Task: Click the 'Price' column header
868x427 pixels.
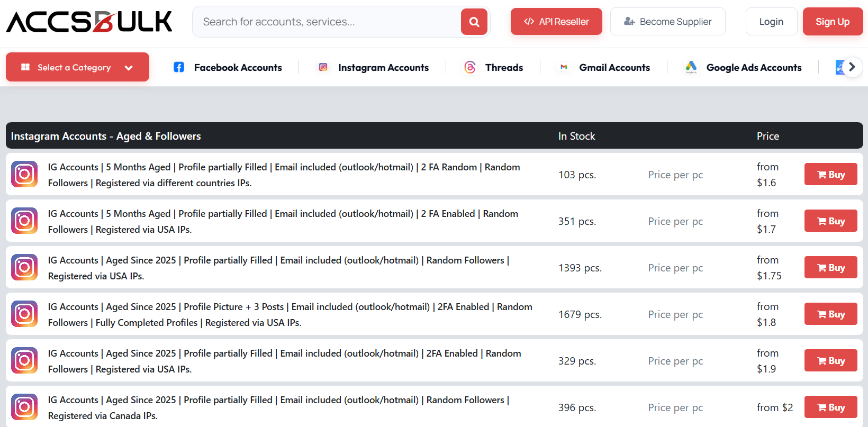Action: [x=768, y=136]
